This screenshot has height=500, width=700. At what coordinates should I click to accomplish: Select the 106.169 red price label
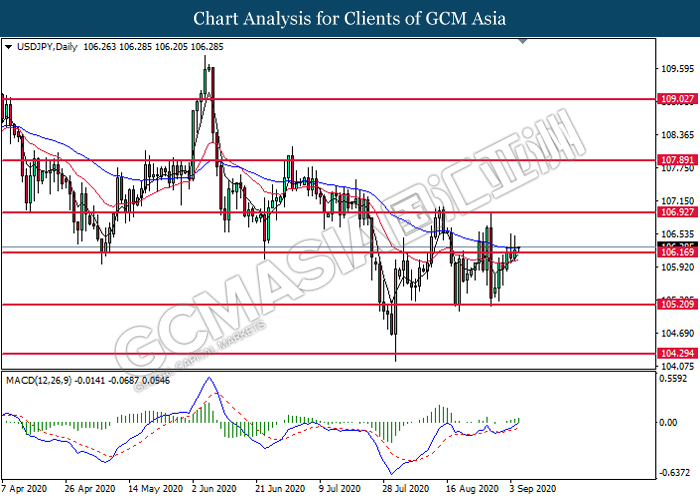click(x=677, y=253)
